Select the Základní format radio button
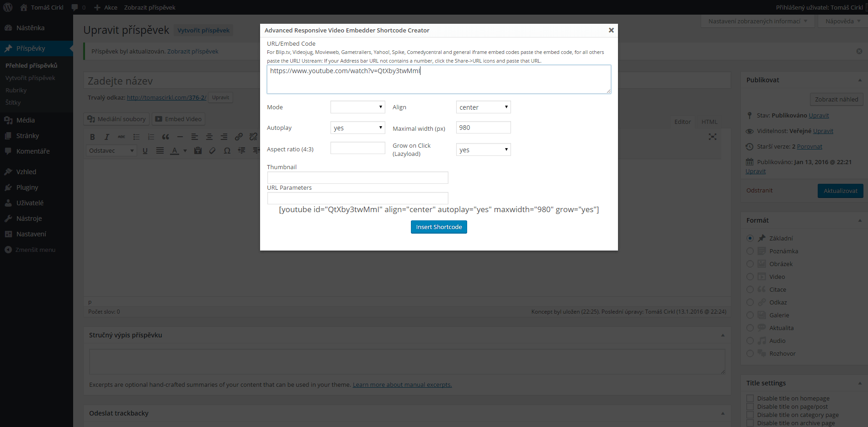Viewport: 868px width, 427px height. [750, 238]
